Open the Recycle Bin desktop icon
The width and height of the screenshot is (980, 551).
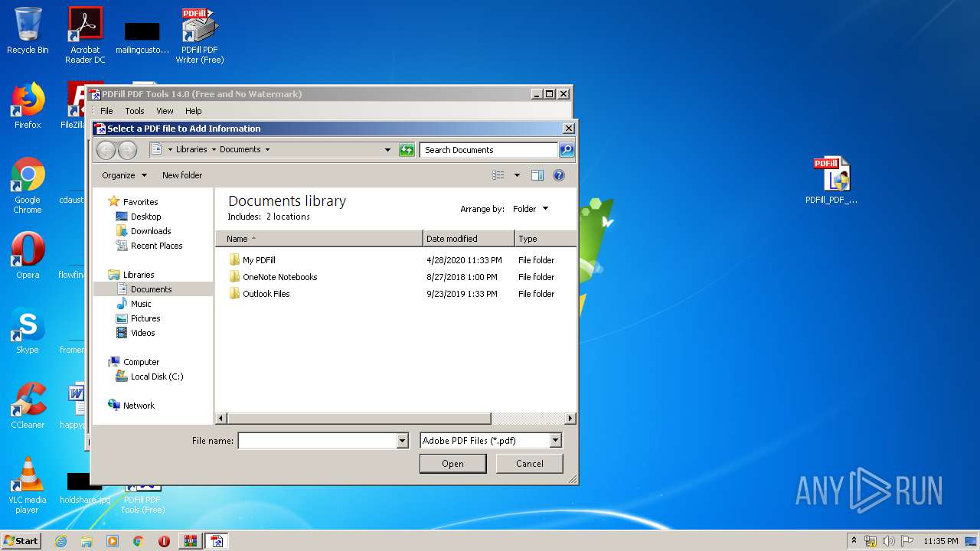pos(28,31)
